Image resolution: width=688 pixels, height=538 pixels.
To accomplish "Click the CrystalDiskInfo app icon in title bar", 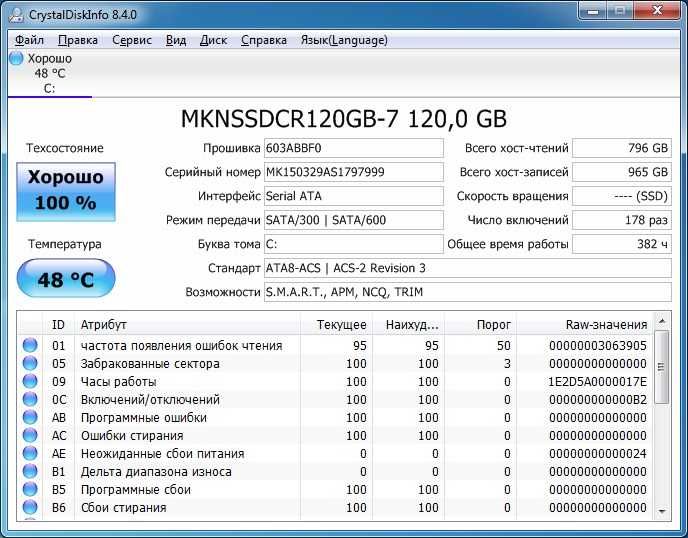I will point(16,14).
